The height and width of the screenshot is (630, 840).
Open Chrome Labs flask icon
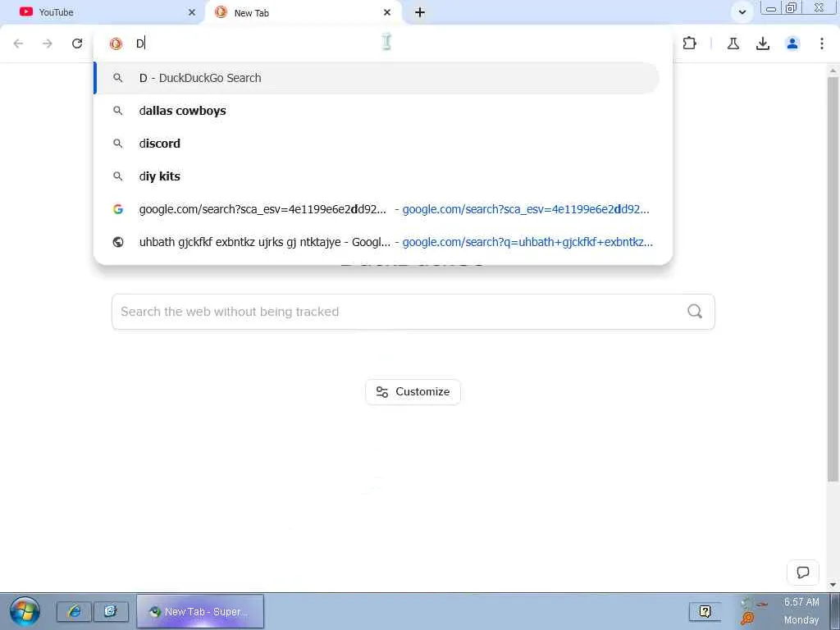(733, 43)
